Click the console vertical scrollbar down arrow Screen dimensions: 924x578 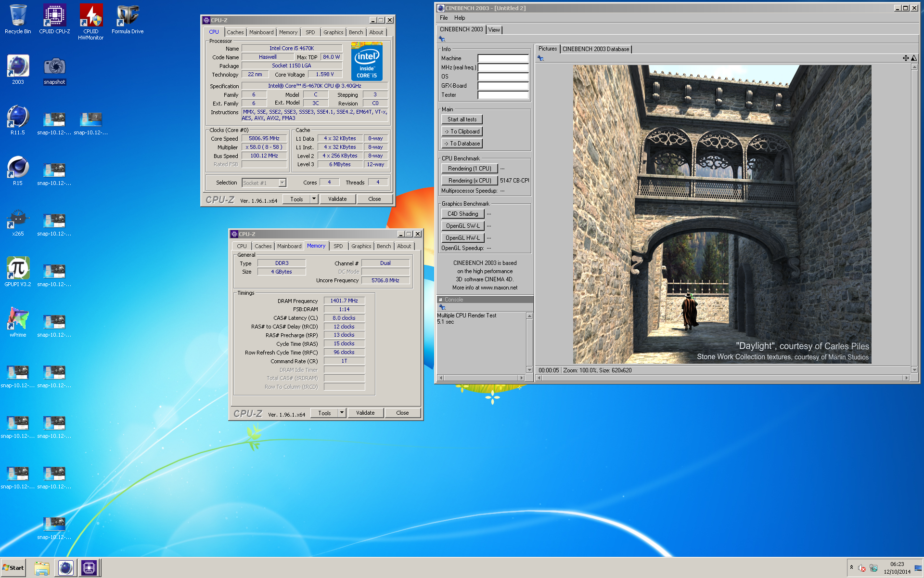tap(529, 370)
